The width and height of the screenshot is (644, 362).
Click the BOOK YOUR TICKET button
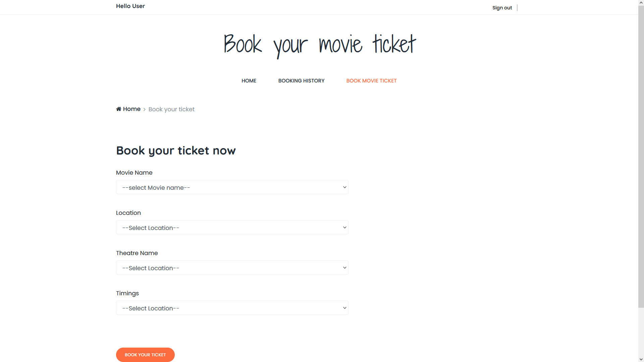pos(145,355)
